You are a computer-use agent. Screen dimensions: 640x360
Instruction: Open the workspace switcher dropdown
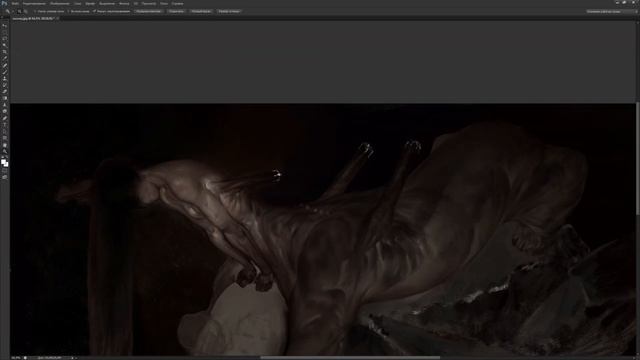coord(611,11)
